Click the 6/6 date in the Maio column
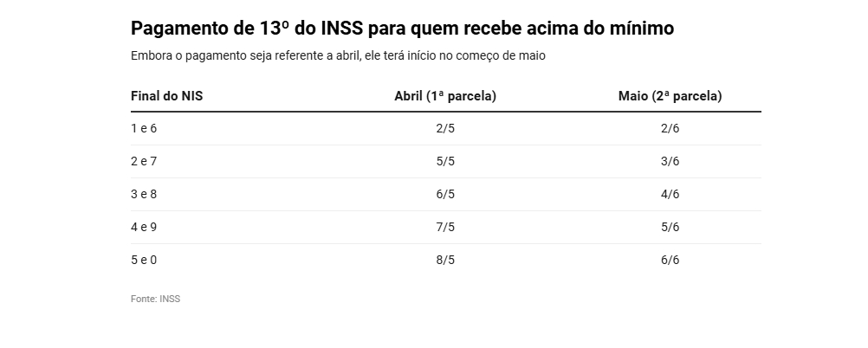Image resolution: width=868 pixels, height=348 pixels. (x=670, y=261)
